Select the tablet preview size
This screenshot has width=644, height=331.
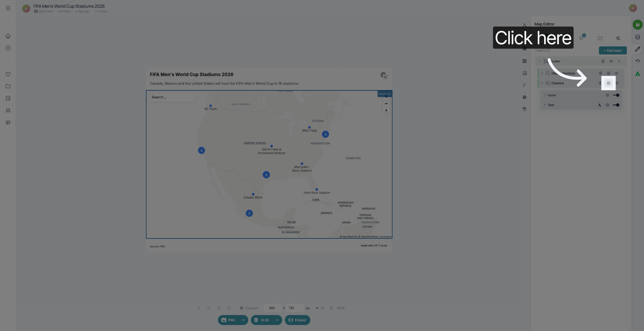point(209,308)
